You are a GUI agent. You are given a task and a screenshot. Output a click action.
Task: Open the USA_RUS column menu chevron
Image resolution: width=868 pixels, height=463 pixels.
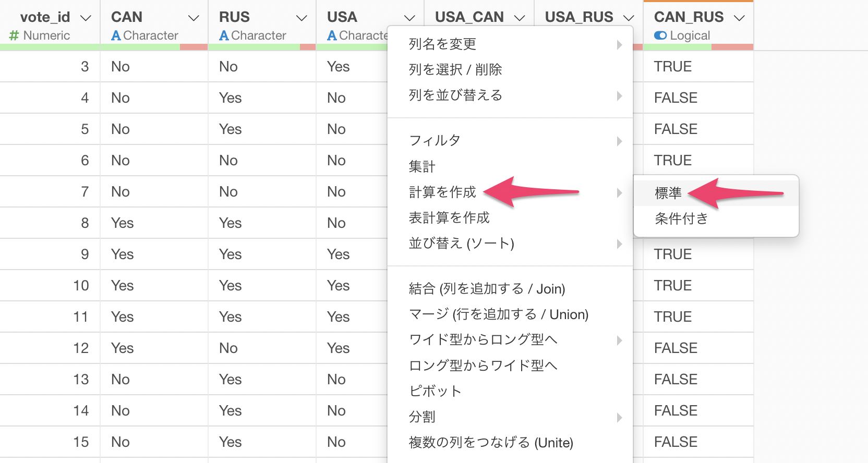[629, 18]
